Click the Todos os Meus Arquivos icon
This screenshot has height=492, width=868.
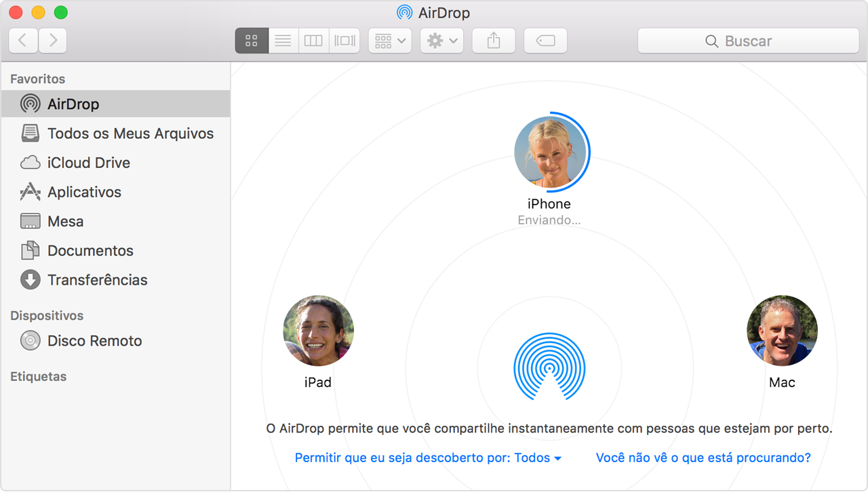click(x=30, y=134)
